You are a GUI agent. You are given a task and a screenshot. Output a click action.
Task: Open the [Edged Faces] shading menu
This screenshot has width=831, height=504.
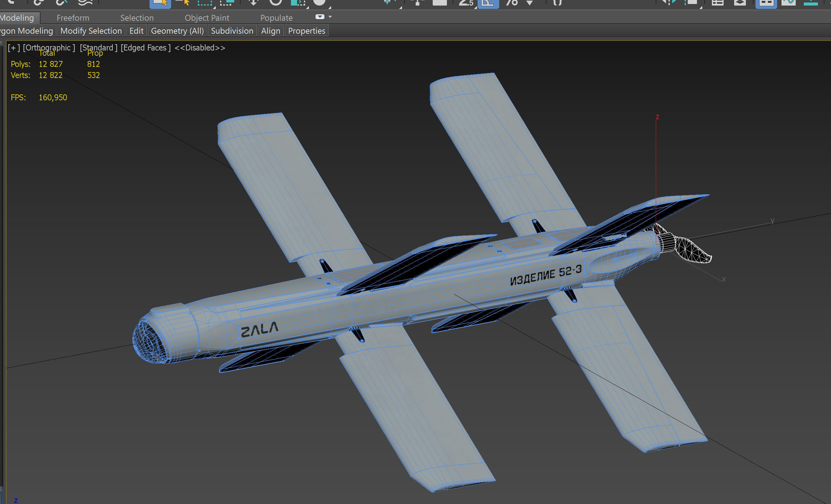[x=146, y=48]
